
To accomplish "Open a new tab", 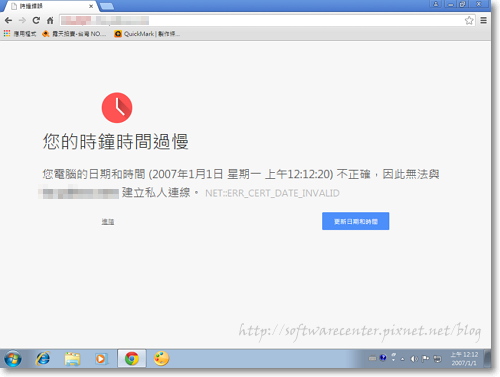I will 107,6.
